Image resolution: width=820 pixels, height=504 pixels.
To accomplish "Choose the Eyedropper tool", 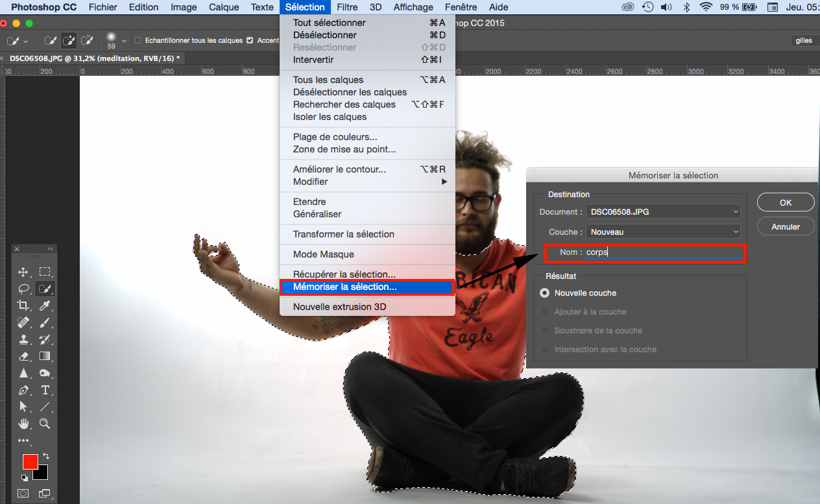I will point(45,306).
